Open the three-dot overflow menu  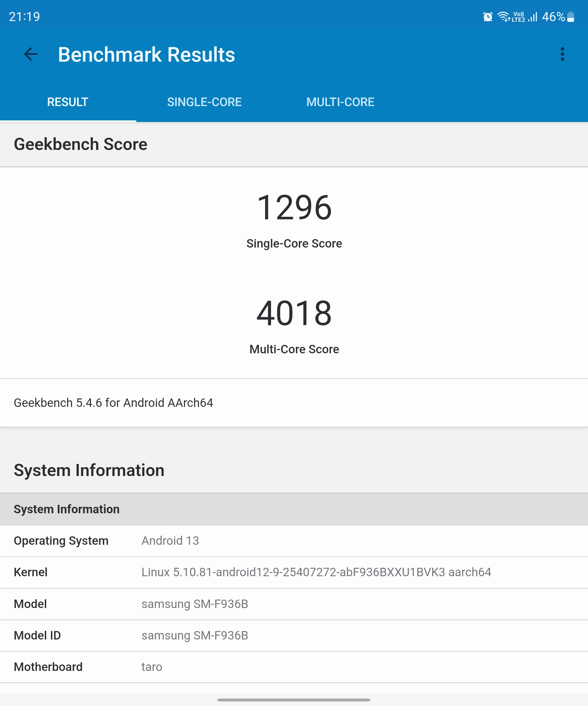click(562, 54)
